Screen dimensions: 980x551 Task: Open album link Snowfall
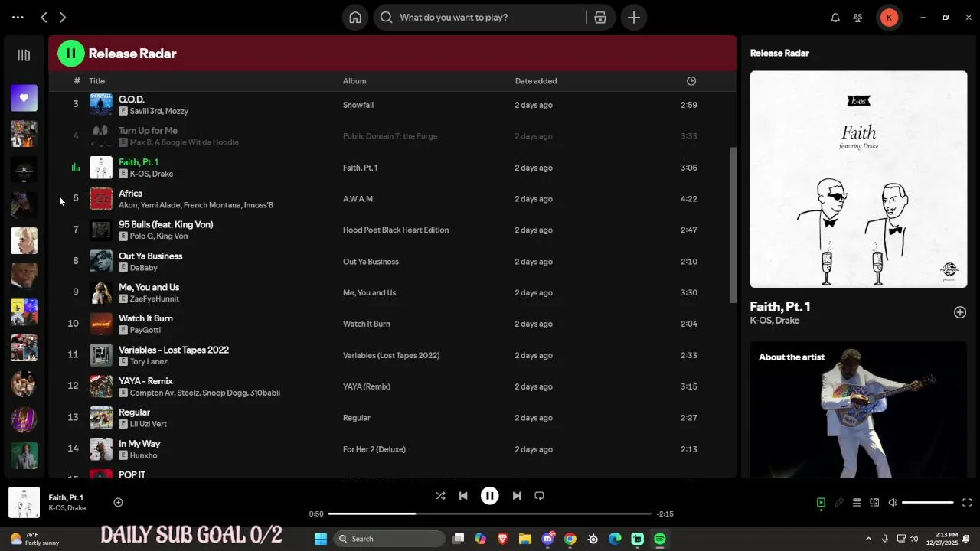coord(358,105)
